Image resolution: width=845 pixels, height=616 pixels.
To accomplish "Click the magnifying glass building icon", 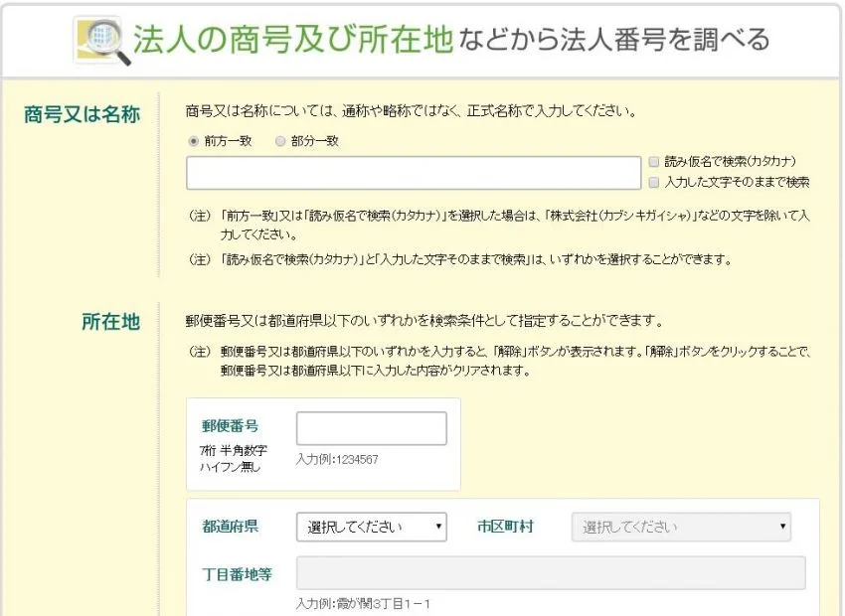I will 101,41.
